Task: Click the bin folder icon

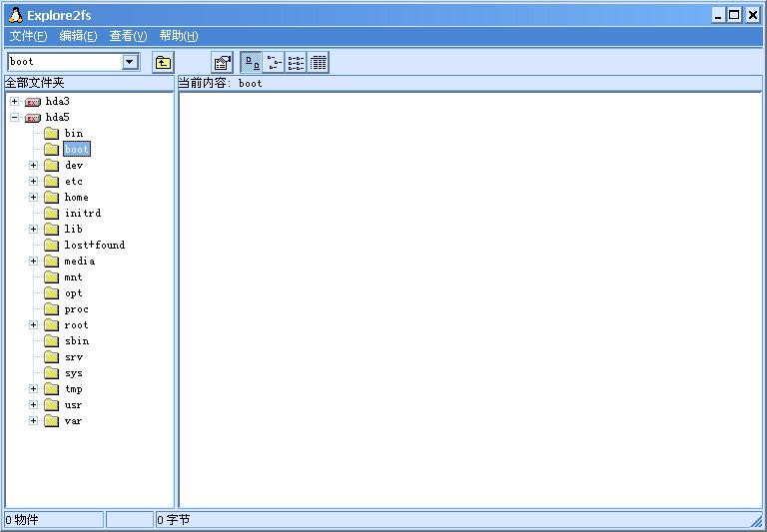Action: 51,133
